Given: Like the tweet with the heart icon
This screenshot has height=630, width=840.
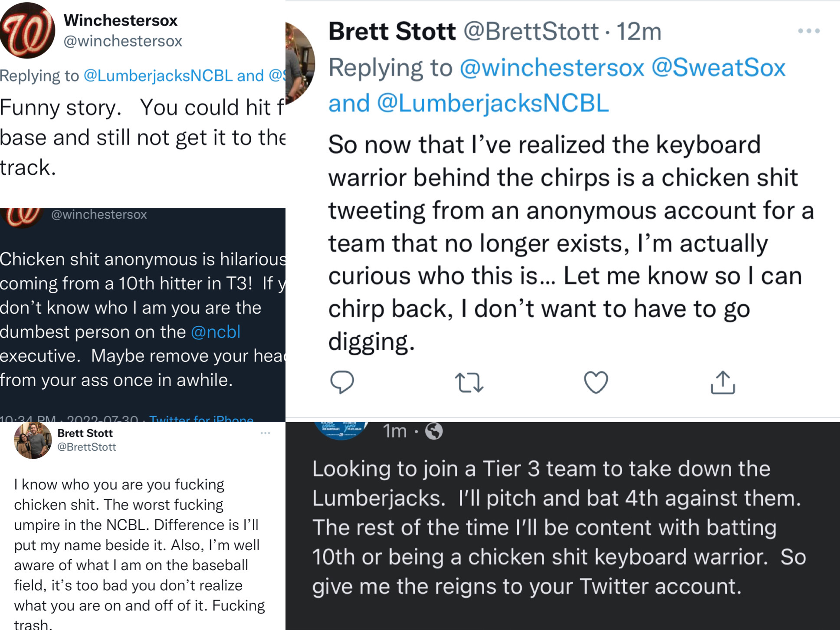Looking at the screenshot, I should point(596,382).
